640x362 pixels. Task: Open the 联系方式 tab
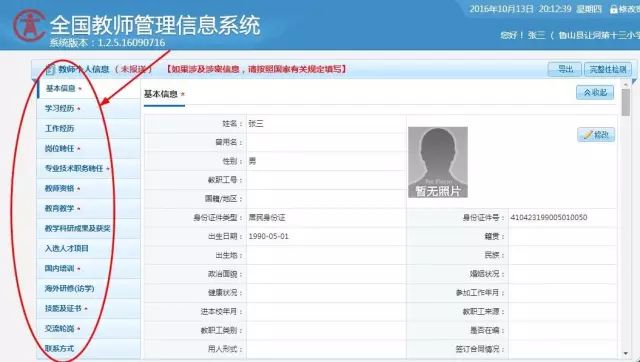point(89,348)
